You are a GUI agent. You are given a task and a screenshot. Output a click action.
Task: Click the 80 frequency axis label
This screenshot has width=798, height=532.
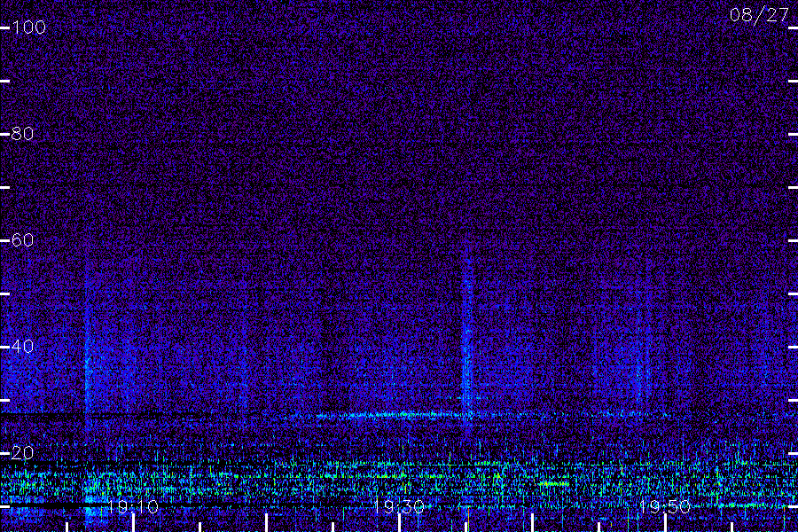(x=22, y=134)
